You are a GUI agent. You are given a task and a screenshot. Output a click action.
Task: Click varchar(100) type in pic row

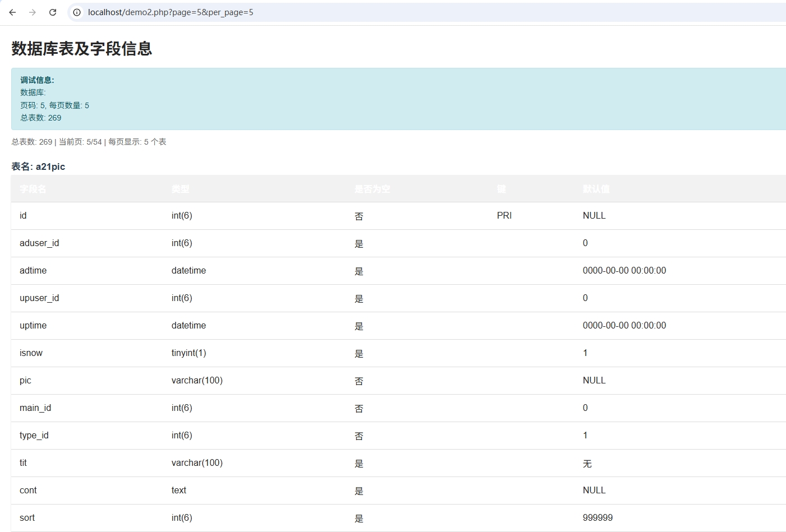[x=197, y=381]
